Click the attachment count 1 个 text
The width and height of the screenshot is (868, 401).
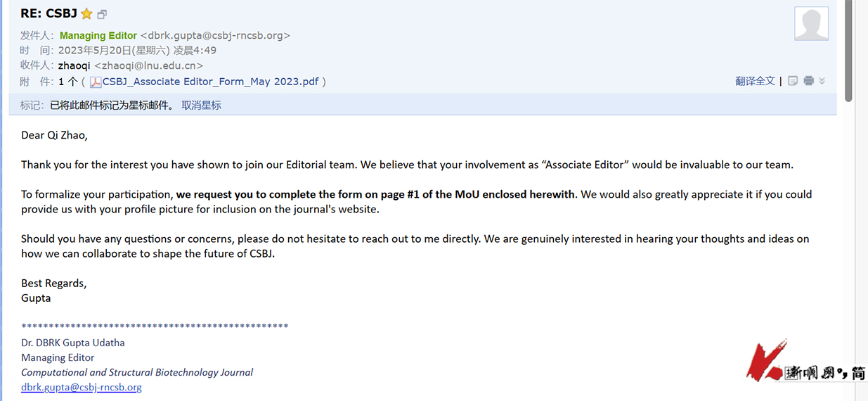68,82
